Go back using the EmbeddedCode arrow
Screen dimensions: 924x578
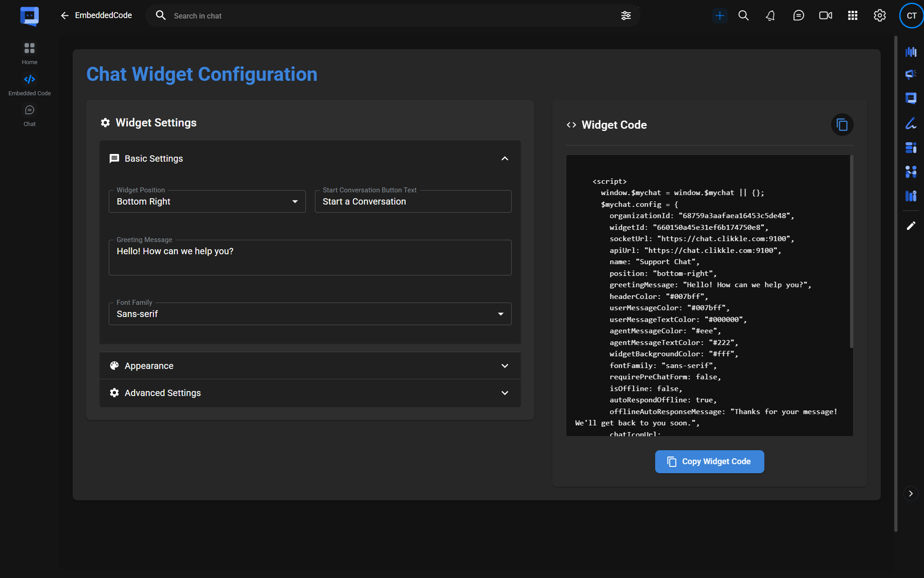[x=65, y=16]
